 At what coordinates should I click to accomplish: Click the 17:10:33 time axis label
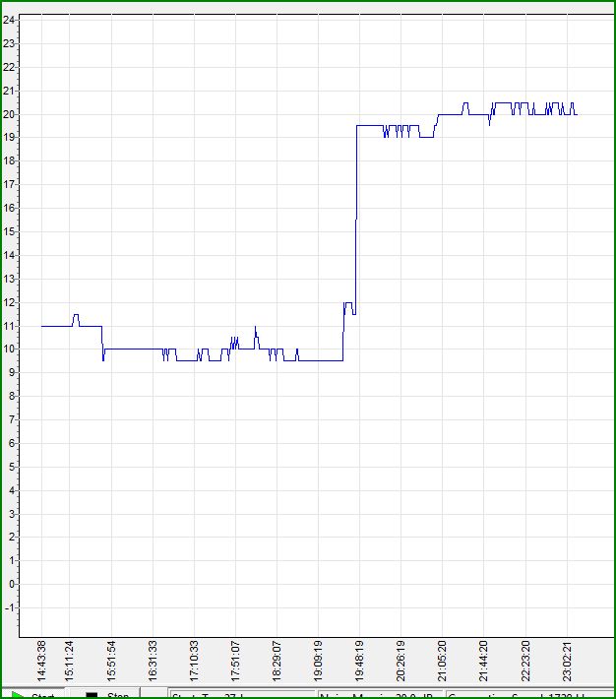(x=194, y=661)
